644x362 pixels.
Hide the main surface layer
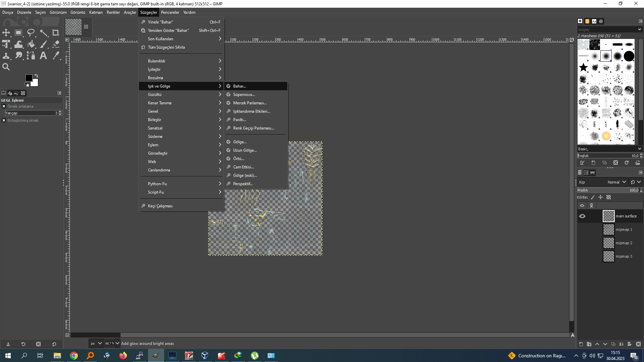tap(582, 216)
